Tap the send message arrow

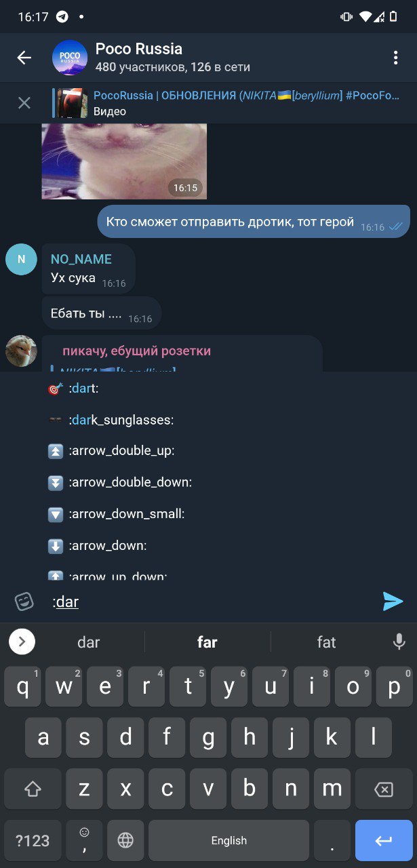click(x=393, y=601)
